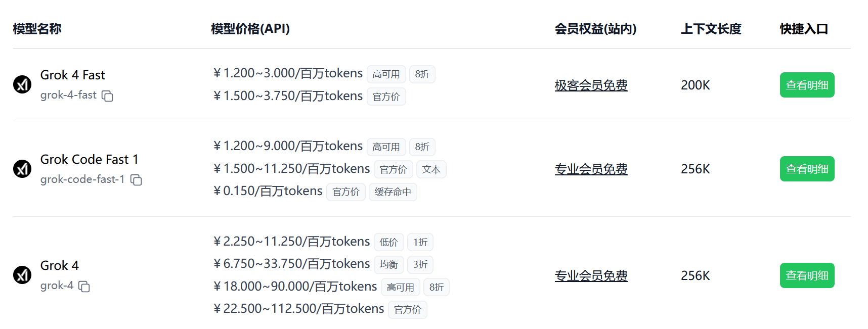Follow the 极客会员免费 link
Screen dimensions: 868x329
pyautogui.click(x=591, y=85)
